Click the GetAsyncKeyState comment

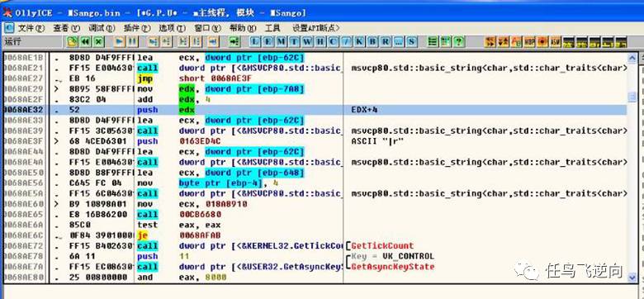393,267
